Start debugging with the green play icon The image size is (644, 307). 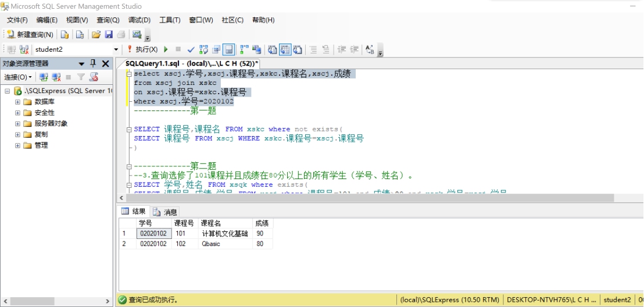pyautogui.click(x=166, y=50)
